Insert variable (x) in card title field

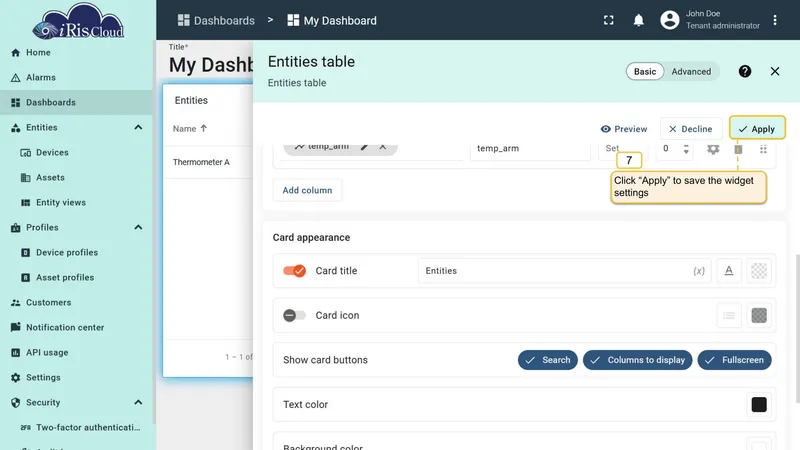699,271
